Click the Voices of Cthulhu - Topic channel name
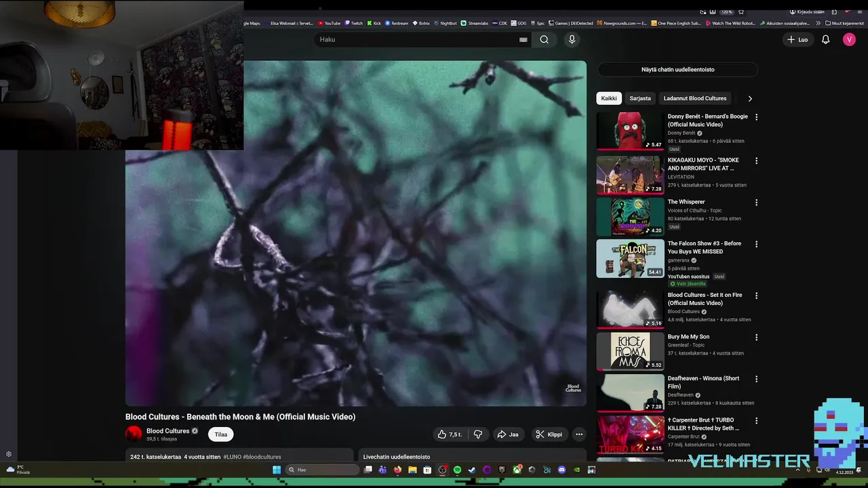This screenshot has height=488, width=868. [x=694, y=210]
